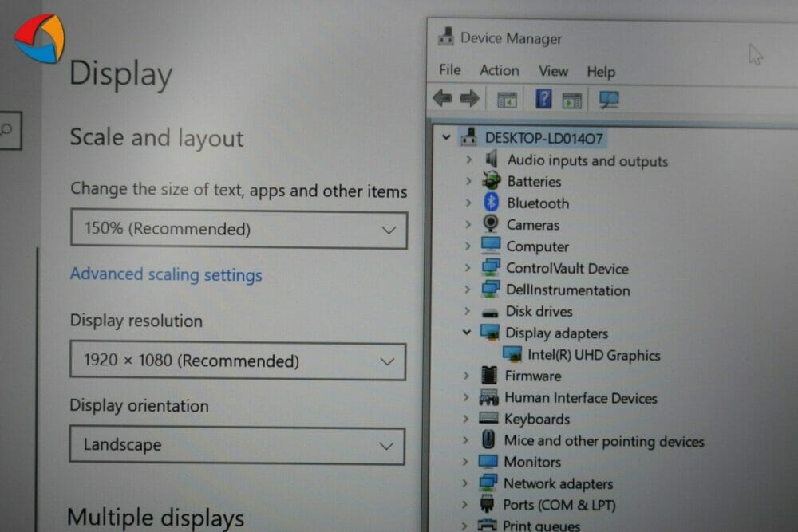The width and height of the screenshot is (798, 532).
Task: Click the Audio inputs and outputs speaker icon
Action: click(492, 160)
